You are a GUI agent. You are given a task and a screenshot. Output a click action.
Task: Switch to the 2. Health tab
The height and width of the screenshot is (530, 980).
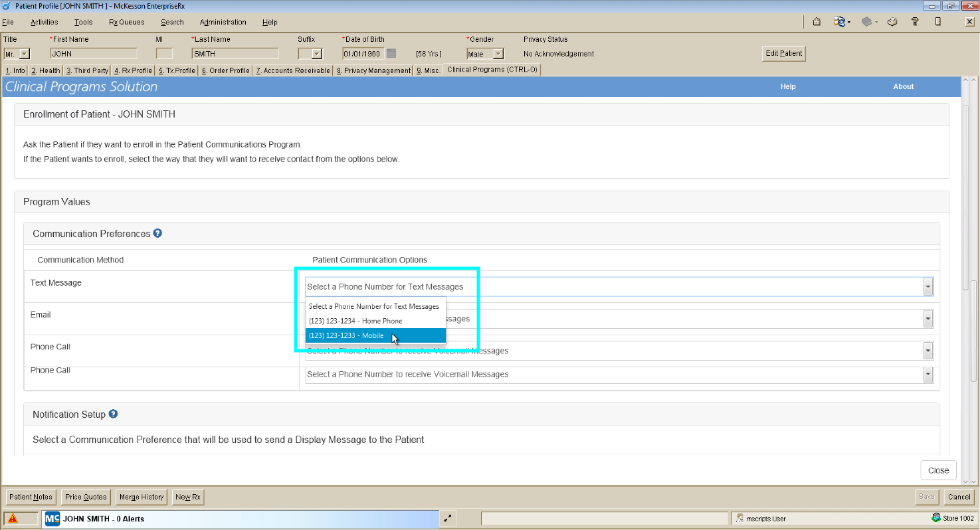pyautogui.click(x=45, y=70)
